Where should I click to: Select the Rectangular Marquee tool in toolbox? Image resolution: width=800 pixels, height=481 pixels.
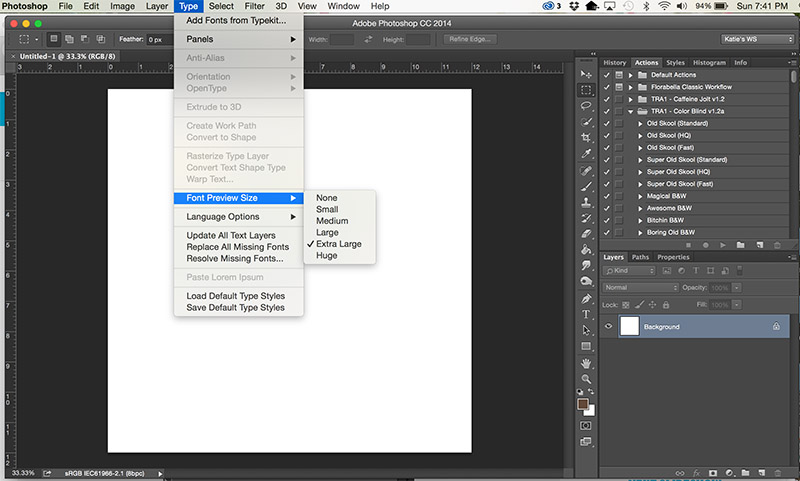point(586,90)
